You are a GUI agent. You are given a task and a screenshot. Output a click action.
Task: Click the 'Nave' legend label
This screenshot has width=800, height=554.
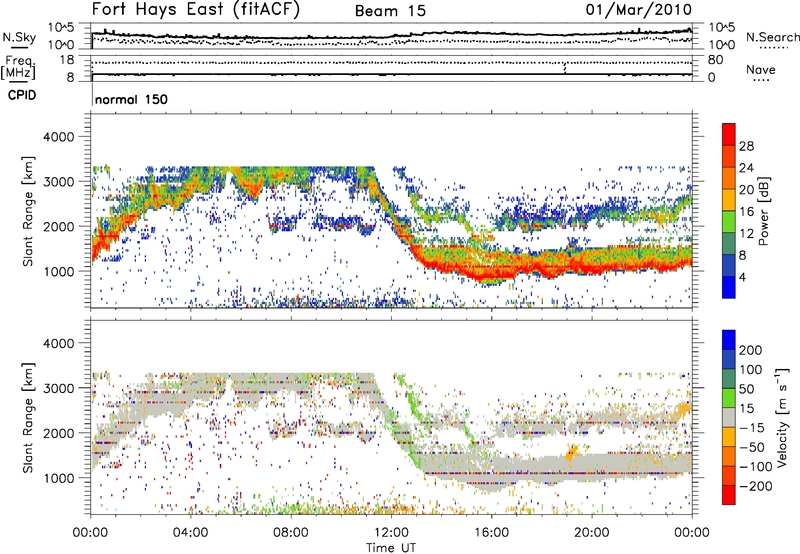(761, 70)
